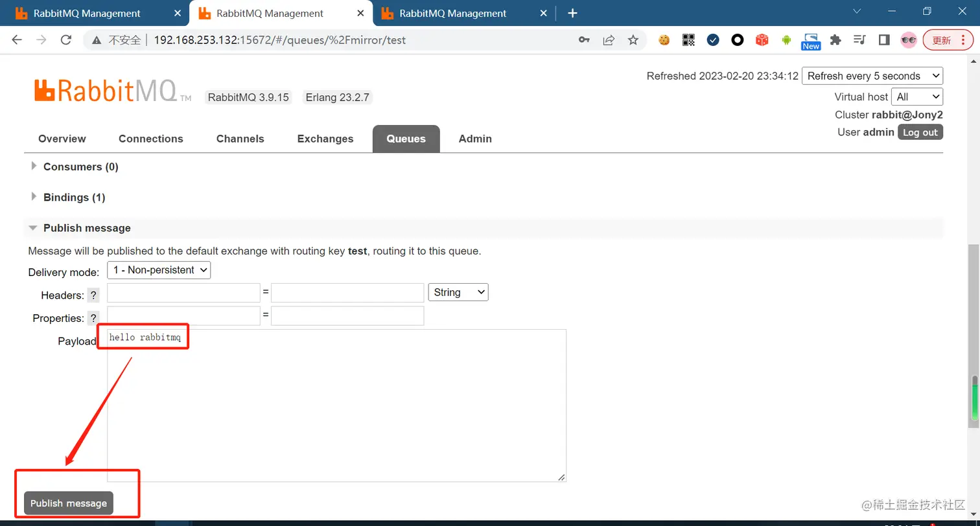
Task: Click the Properties name input field
Action: 183,315
